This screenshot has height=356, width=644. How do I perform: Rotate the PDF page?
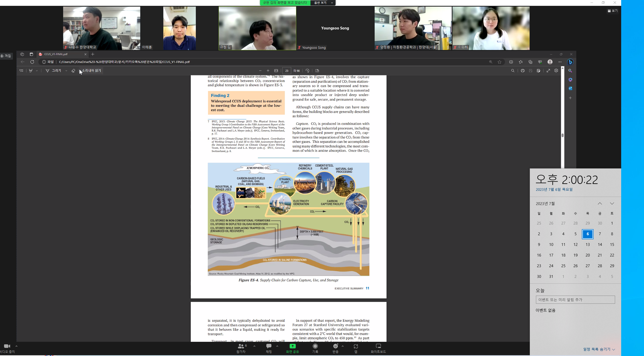307,71
